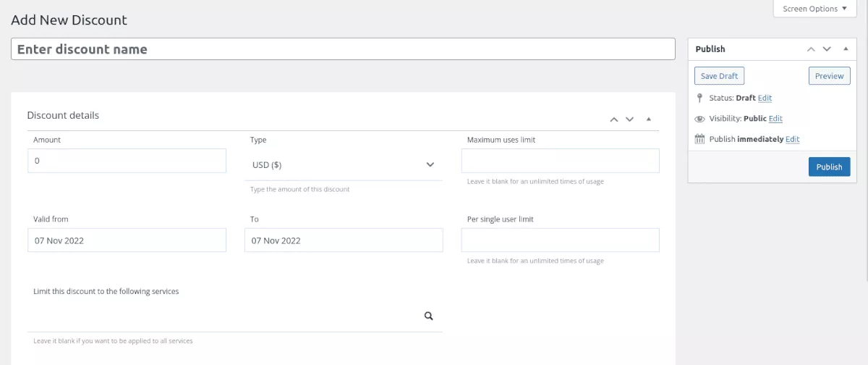Move Publish box up with arrow
This screenshot has height=365, width=868.
(x=811, y=49)
